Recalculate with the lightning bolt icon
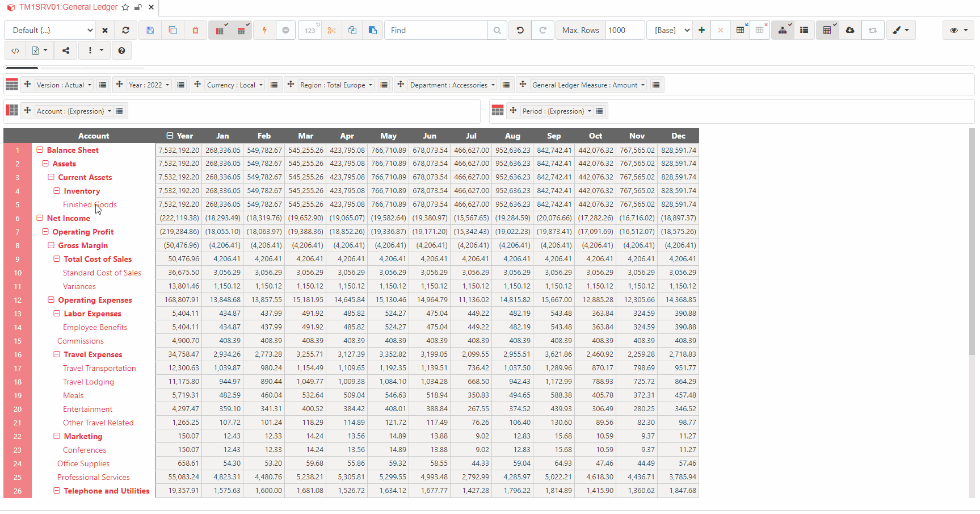 (264, 30)
